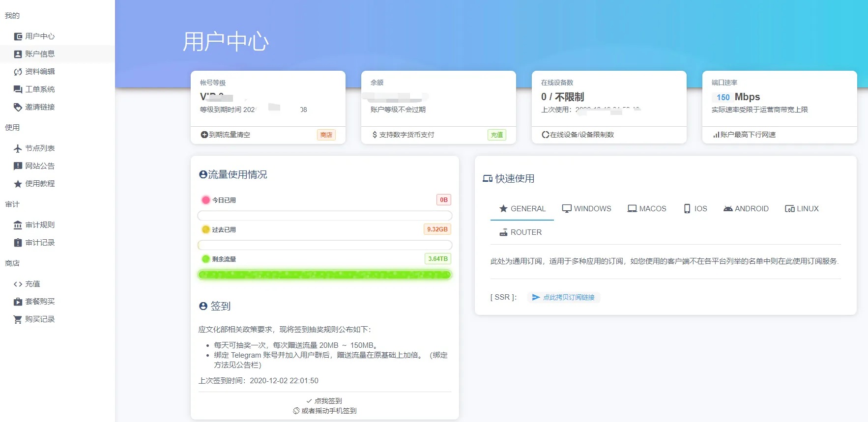Click the 工单系统 chat icon

[x=18, y=89]
